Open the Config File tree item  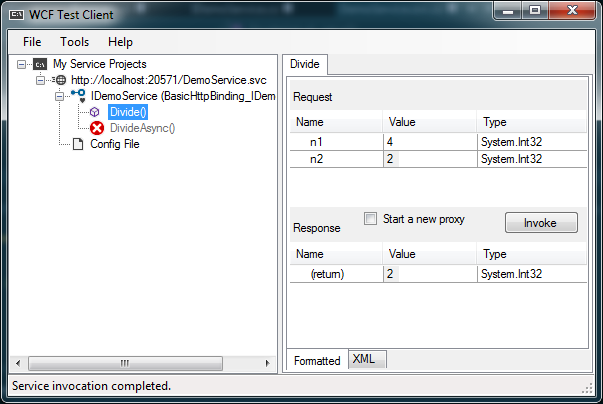coord(115,144)
